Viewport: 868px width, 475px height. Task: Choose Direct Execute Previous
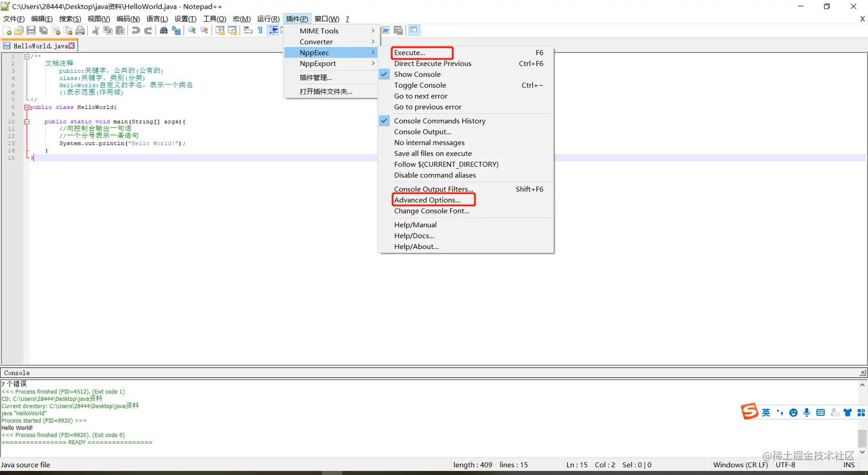pyautogui.click(x=466, y=64)
